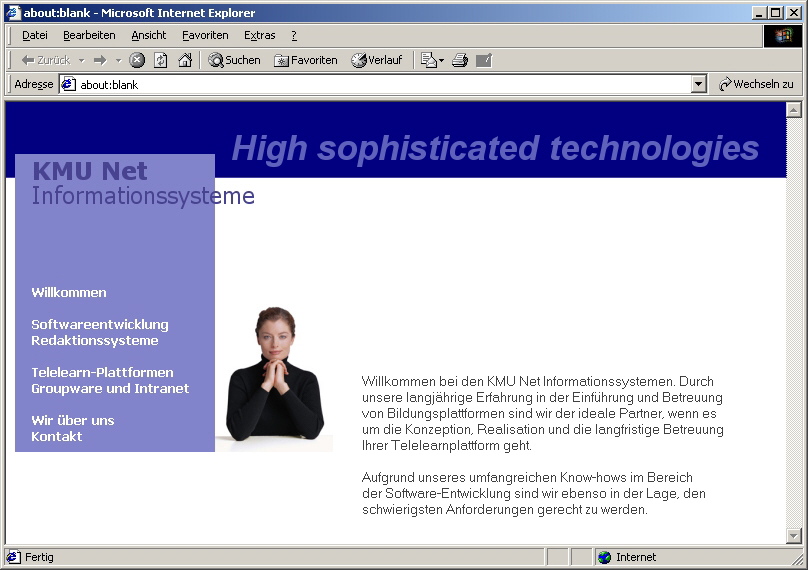Open the Suchen search pane
The height and width of the screenshot is (570, 808).
click(234, 60)
